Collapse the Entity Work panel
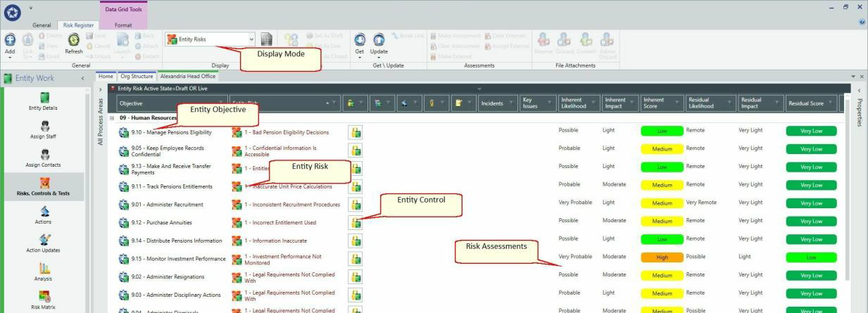This screenshot has width=868, height=313. [82, 77]
